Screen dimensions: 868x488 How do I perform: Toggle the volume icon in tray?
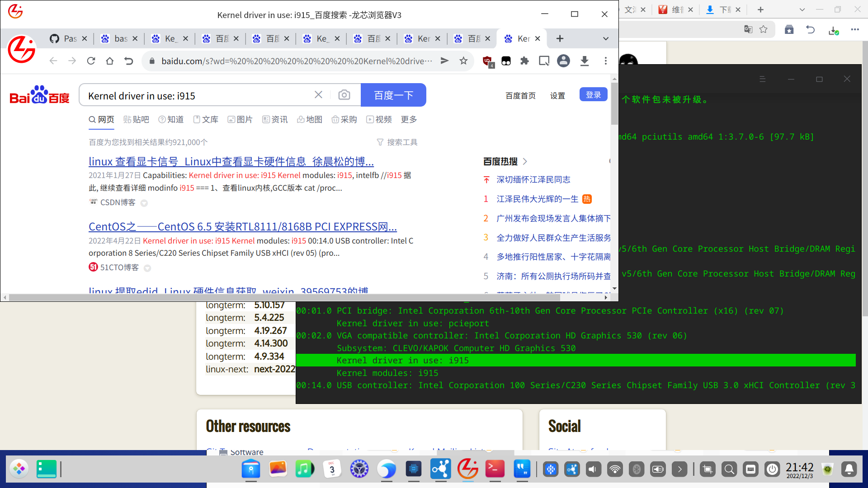[x=593, y=469]
